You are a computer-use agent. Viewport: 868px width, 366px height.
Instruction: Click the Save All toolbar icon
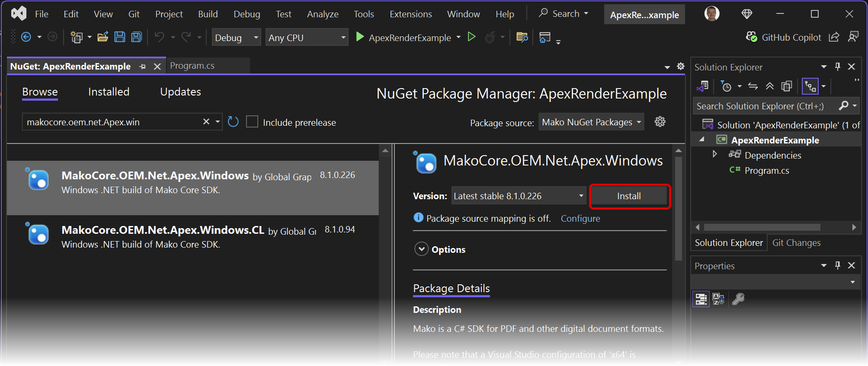point(137,37)
